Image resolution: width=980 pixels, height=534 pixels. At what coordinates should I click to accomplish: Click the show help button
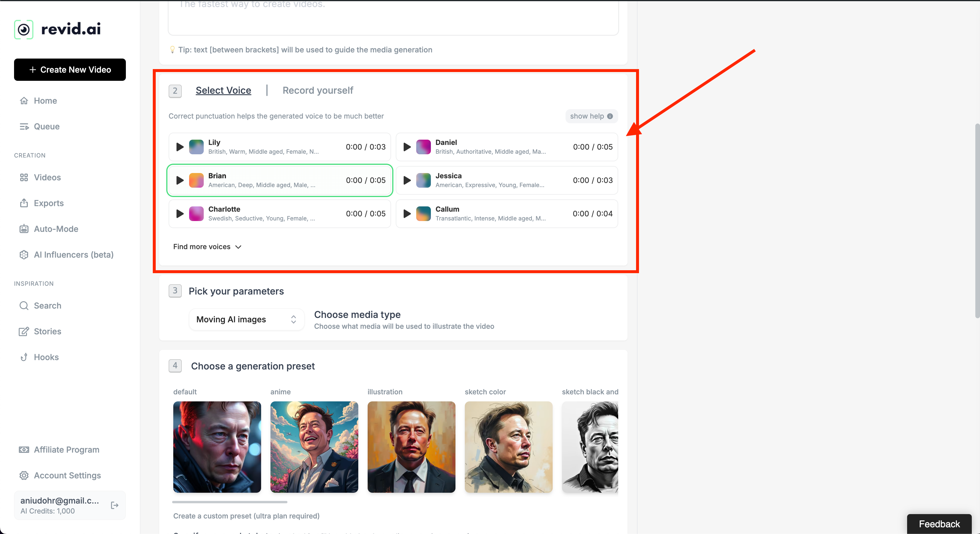591,116
